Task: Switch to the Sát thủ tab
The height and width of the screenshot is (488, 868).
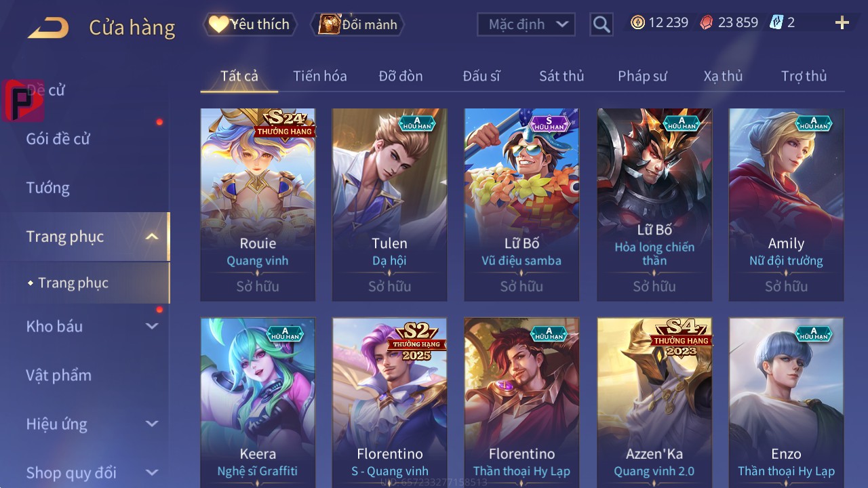Action: [x=561, y=76]
